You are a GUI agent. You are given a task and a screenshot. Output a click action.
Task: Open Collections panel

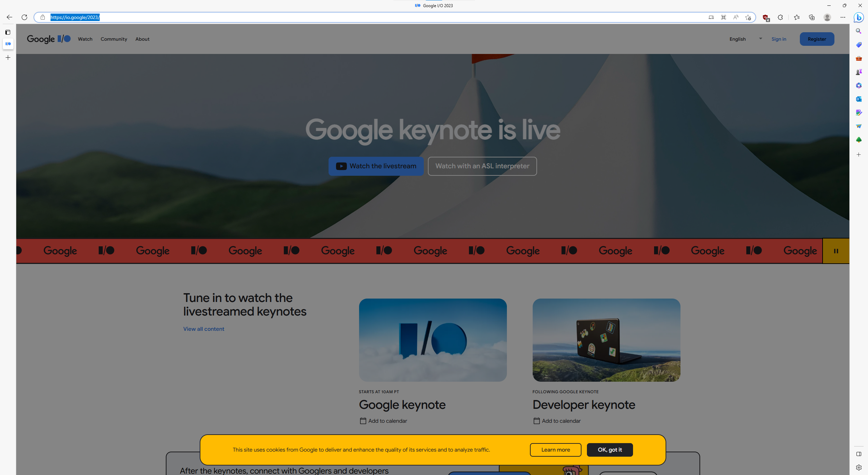click(812, 17)
